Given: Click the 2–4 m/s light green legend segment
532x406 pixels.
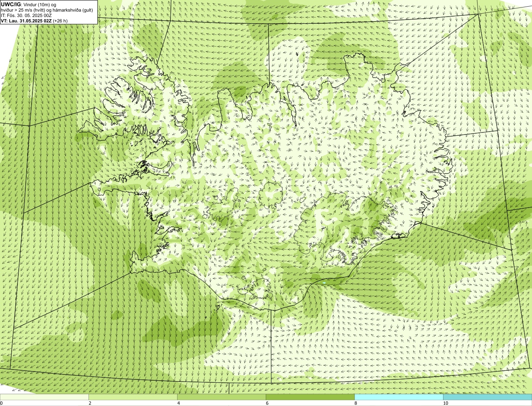Looking at the screenshot, I should point(133,397).
